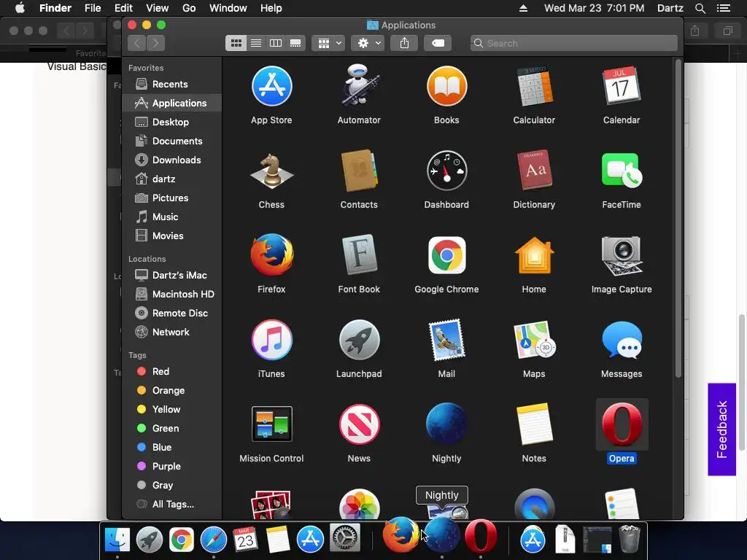Open the Home app icon

(534, 255)
